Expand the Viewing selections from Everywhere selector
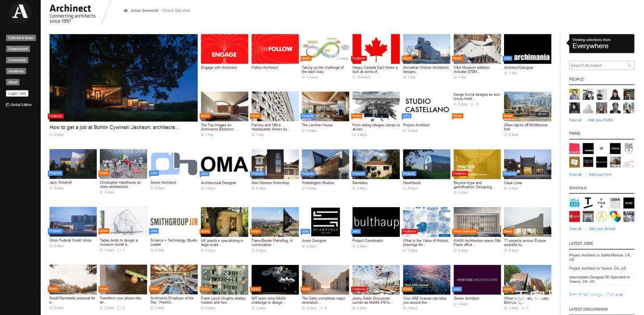Image resolution: width=644 pixels, height=315 pixels. pos(602,43)
